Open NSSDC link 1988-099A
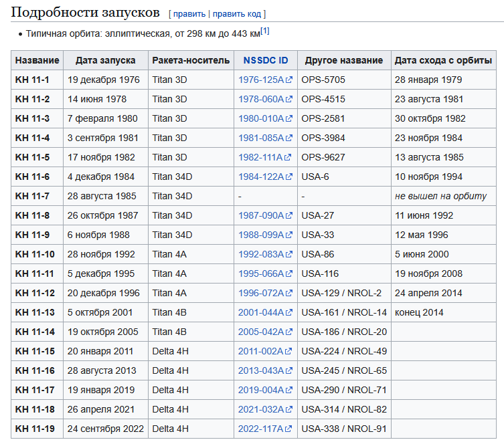Screen dimensions: 504x446 click(265, 235)
